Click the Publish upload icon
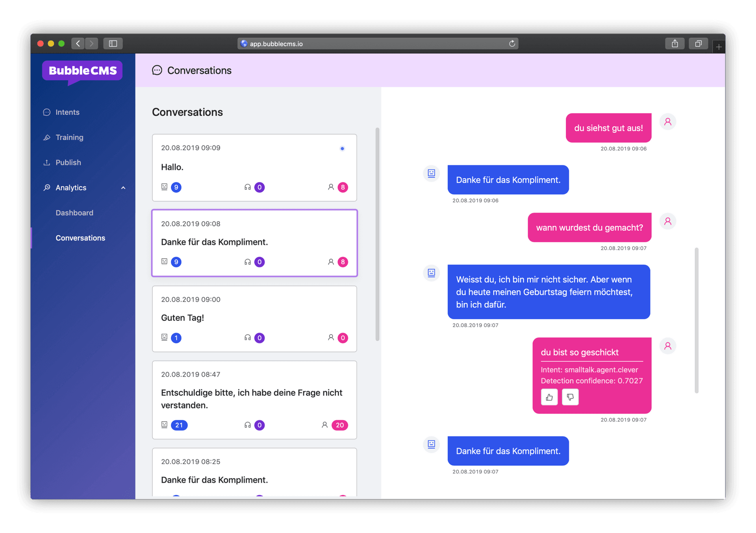This screenshot has width=756, height=533. [x=46, y=162]
